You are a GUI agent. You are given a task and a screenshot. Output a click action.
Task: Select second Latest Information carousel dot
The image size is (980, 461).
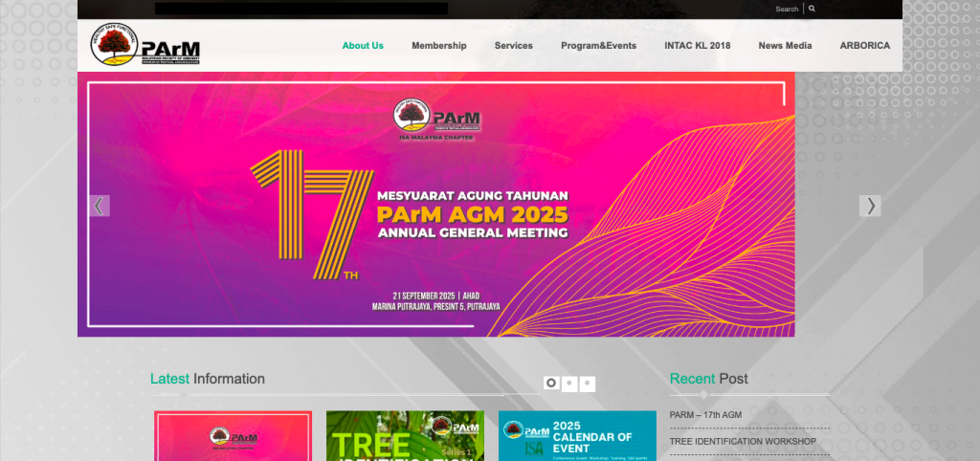tap(569, 383)
